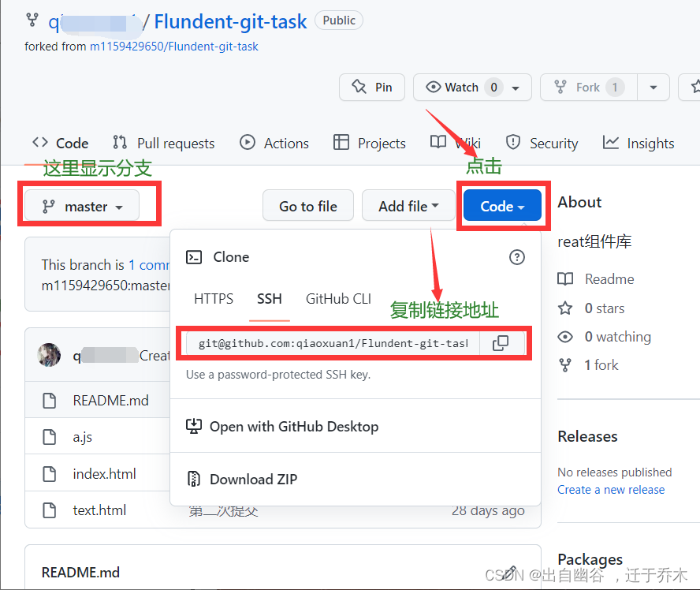700x590 pixels.
Task: Click the user avatar in commit row
Action: 49,355
